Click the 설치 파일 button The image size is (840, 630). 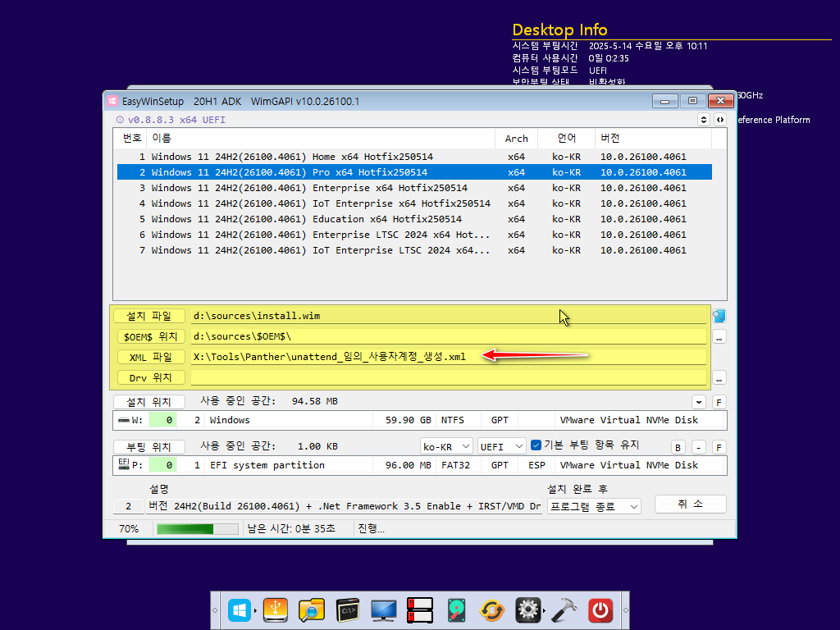[149, 316]
